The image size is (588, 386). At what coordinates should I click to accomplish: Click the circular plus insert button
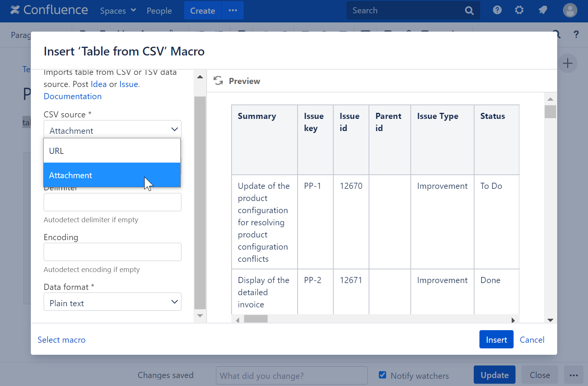click(x=568, y=63)
